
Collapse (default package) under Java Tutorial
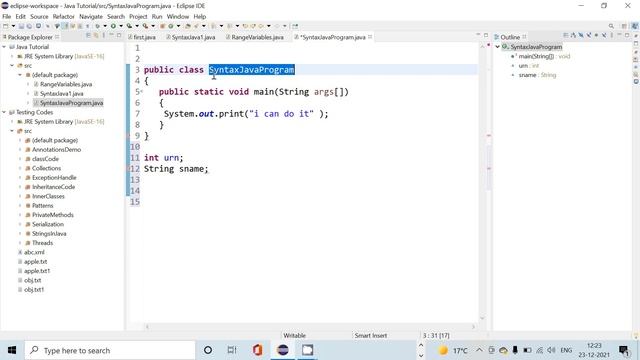click(20, 75)
